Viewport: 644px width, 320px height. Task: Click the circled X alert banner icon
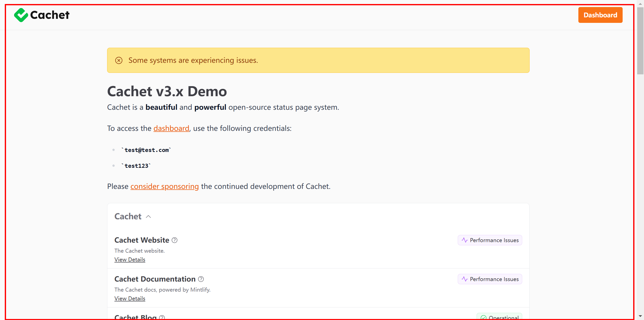pyautogui.click(x=119, y=60)
